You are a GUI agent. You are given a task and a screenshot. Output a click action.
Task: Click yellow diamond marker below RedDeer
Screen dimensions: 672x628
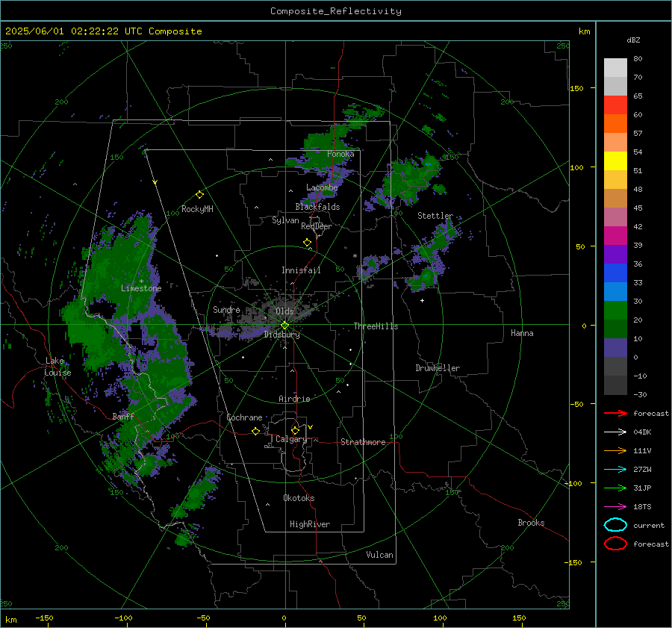click(307, 243)
